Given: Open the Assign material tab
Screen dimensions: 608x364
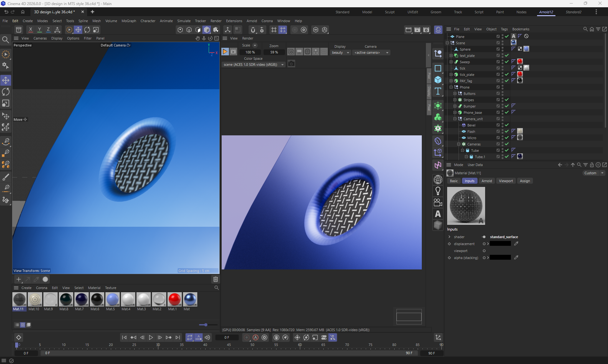Looking at the screenshot, I should click(524, 181).
